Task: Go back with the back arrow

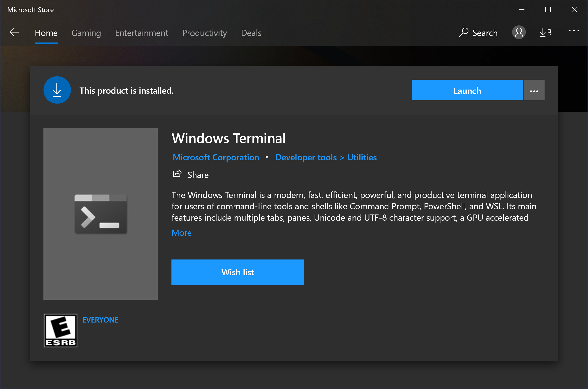Action: pyautogui.click(x=14, y=32)
